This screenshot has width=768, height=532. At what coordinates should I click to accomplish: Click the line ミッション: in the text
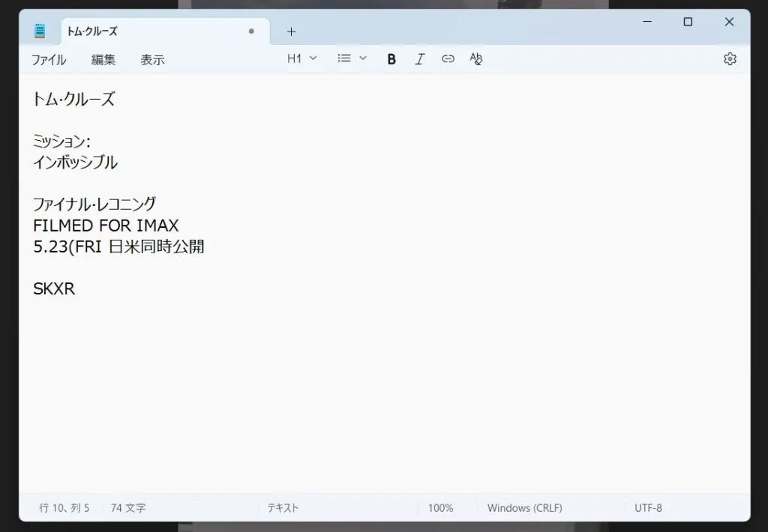click(61, 142)
